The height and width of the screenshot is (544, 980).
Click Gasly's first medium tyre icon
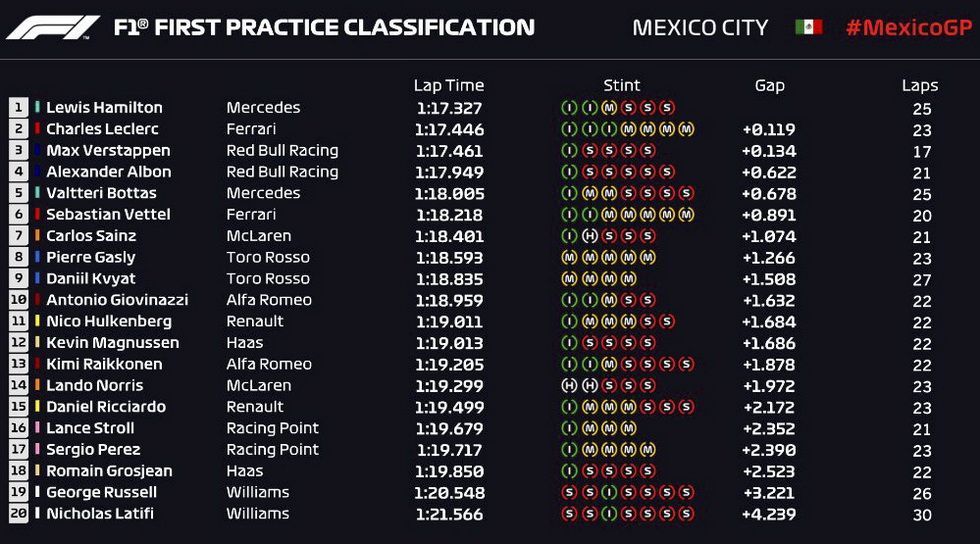click(x=569, y=257)
